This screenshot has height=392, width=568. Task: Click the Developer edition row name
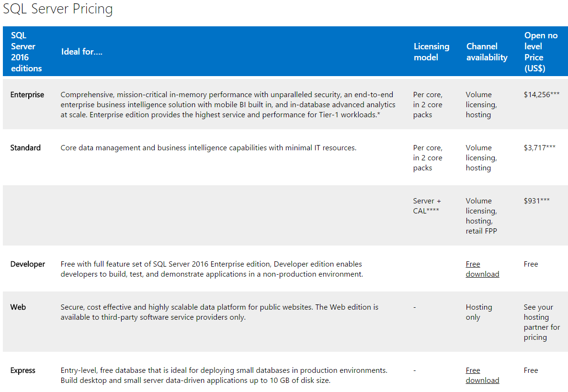(x=28, y=264)
